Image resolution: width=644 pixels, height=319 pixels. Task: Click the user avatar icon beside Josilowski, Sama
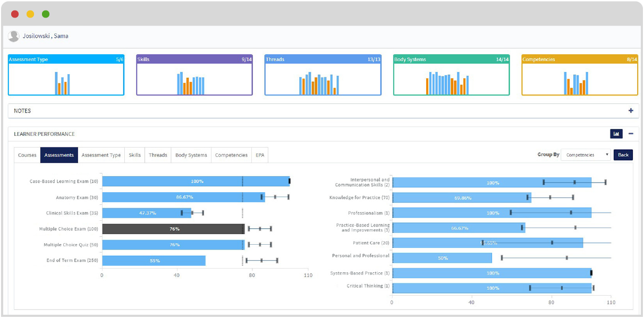pos(14,36)
